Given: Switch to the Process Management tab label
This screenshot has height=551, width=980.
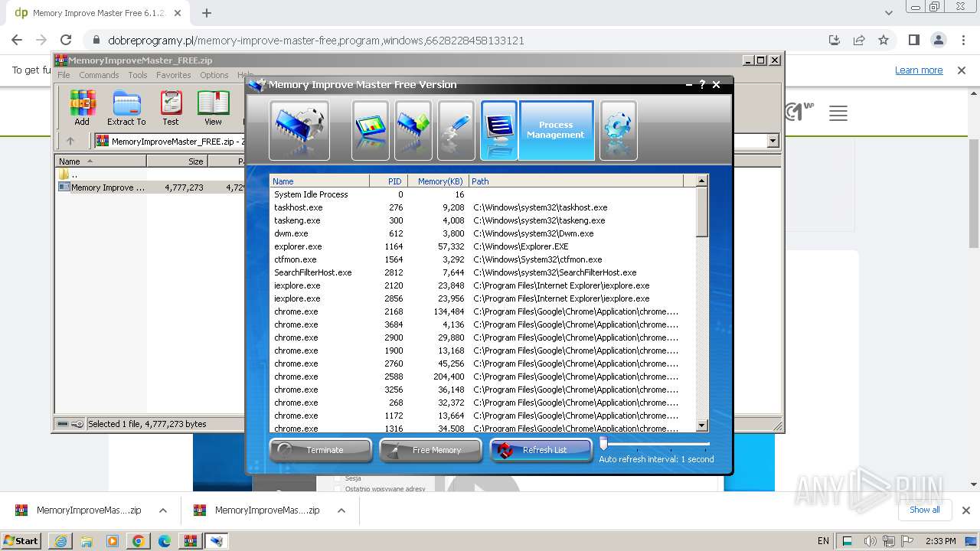Looking at the screenshot, I should (556, 130).
